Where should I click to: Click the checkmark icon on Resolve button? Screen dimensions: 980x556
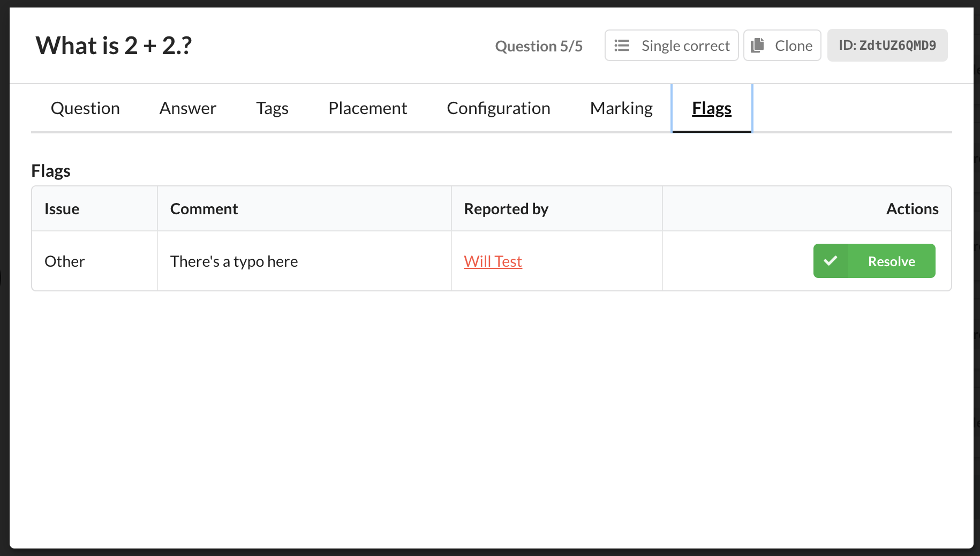point(830,261)
